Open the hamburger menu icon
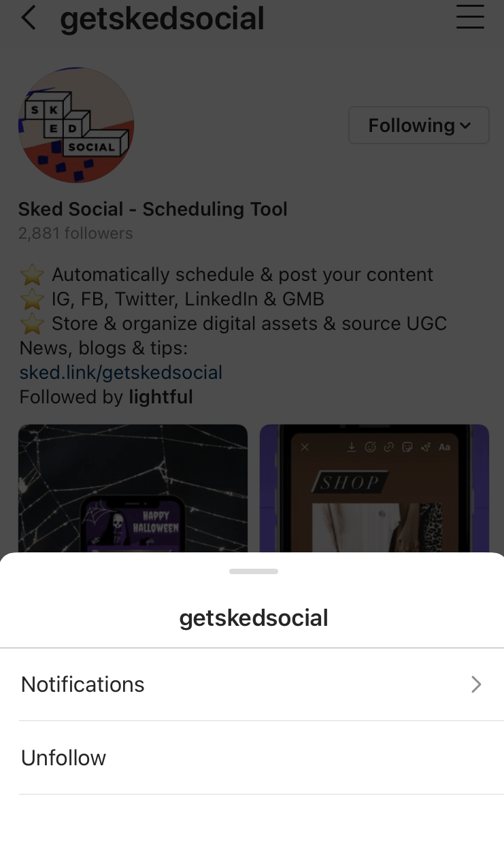Screen dimensions: 504x868 click(470, 17)
